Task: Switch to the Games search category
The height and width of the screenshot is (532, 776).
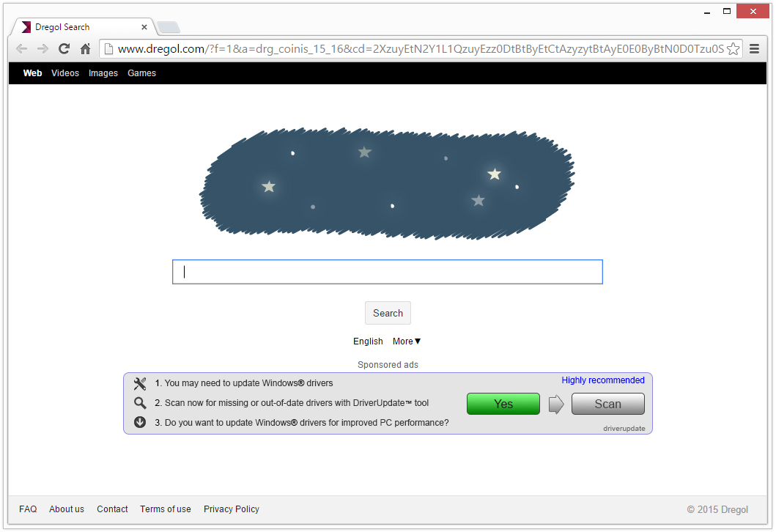Action: click(x=141, y=73)
